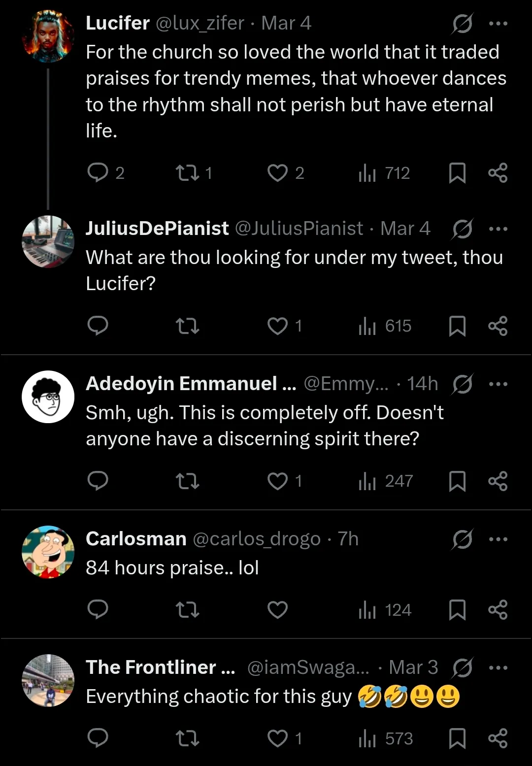Open more options on Carlosman's tweet
Screen dimensions: 532x766
tap(498, 539)
